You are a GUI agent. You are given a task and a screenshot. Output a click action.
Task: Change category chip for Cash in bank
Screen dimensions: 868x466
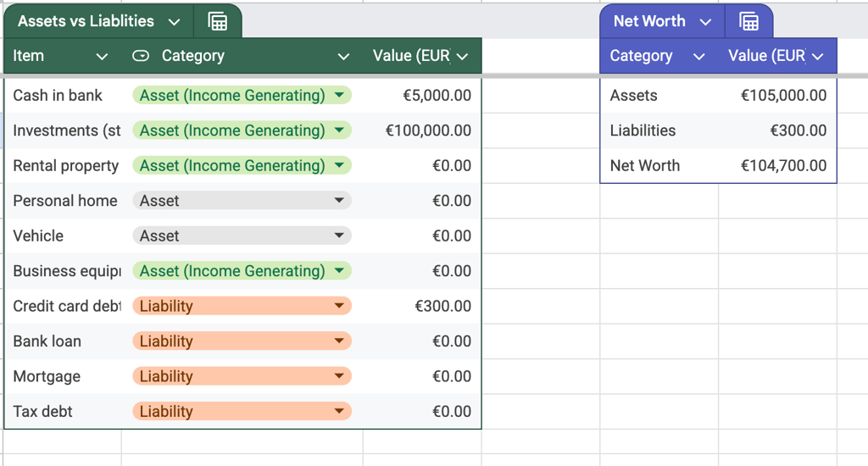coord(242,95)
